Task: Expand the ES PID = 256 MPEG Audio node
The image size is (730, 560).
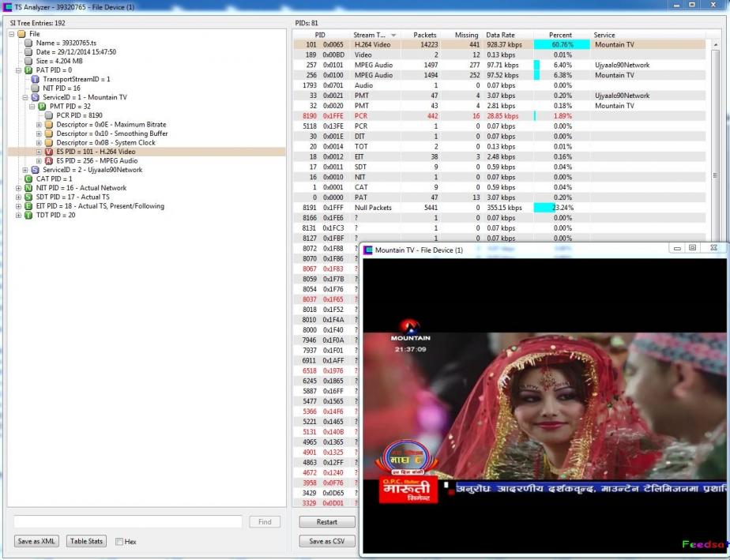Action: pos(40,161)
